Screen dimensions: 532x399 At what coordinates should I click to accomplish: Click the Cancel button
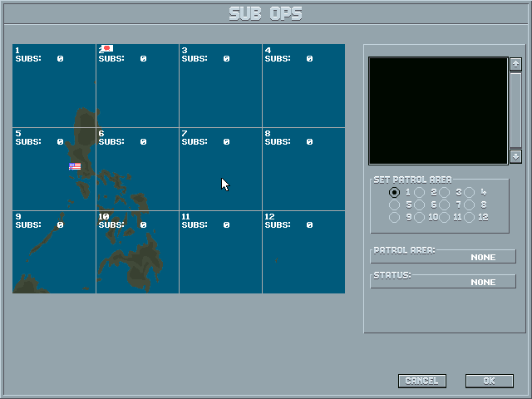422,381
